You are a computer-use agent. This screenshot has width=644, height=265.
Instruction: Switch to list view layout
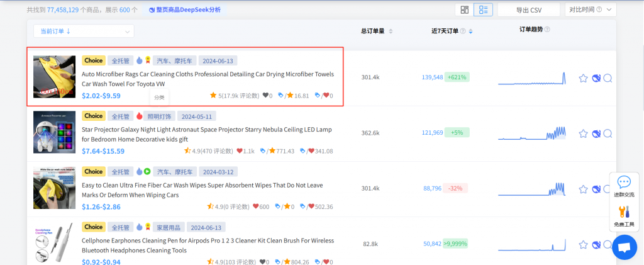(x=482, y=10)
